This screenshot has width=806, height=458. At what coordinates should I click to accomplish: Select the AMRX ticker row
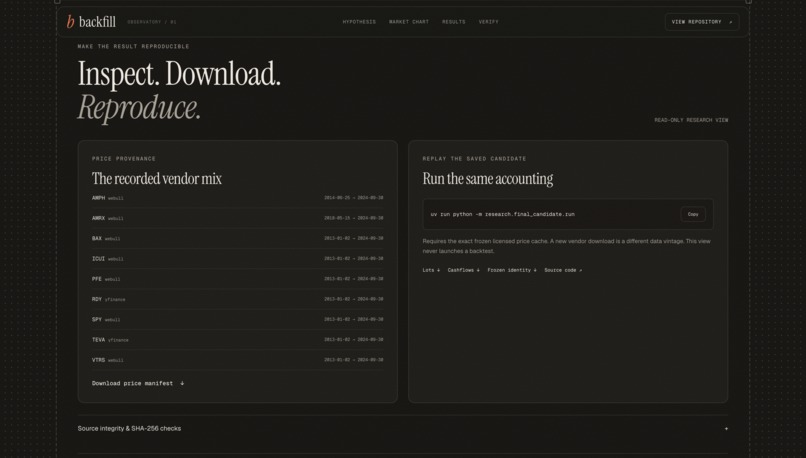tap(237, 218)
